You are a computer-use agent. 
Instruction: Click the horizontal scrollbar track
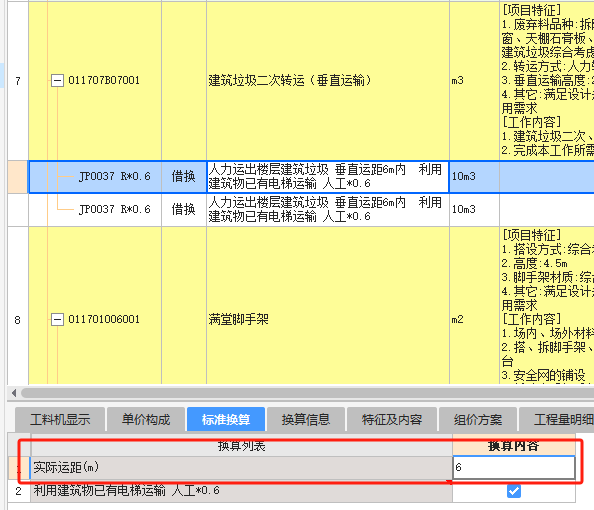(x=307, y=393)
